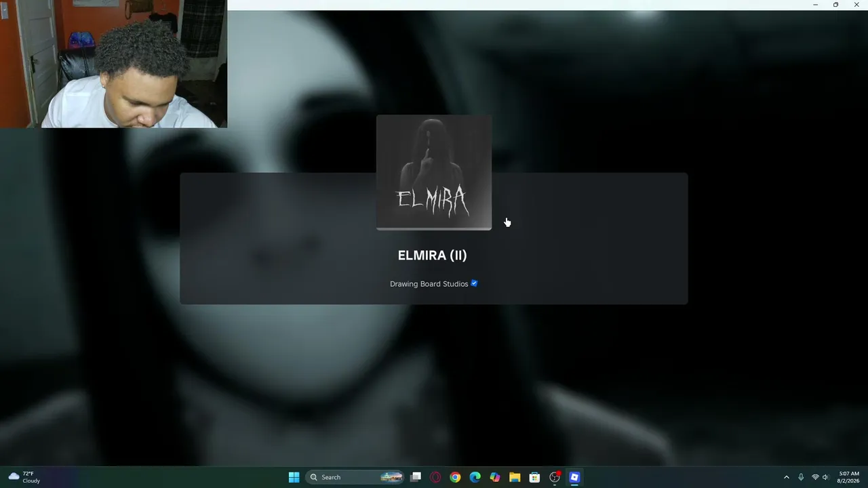This screenshot has height=488, width=868.
Task: Minimize the Roblox window
Action: pyautogui.click(x=815, y=5)
